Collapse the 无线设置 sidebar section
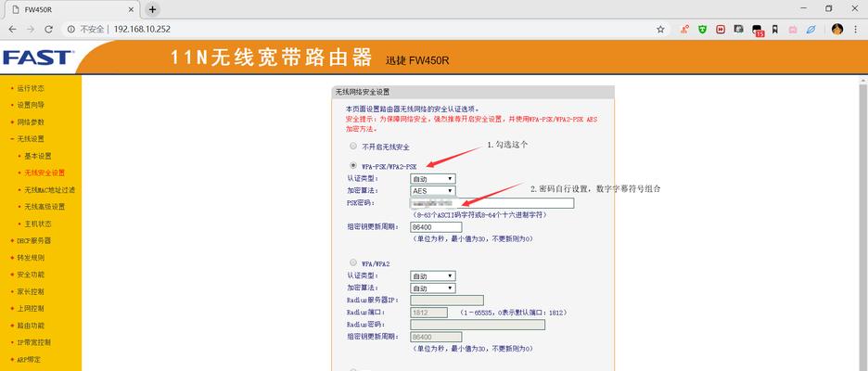The height and width of the screenshot is (371, 868). pyautogui.click(x=31, y=139)
